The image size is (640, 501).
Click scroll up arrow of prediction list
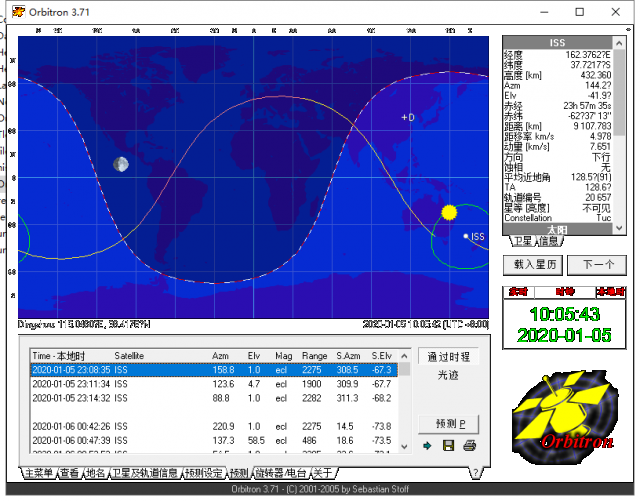404,356
